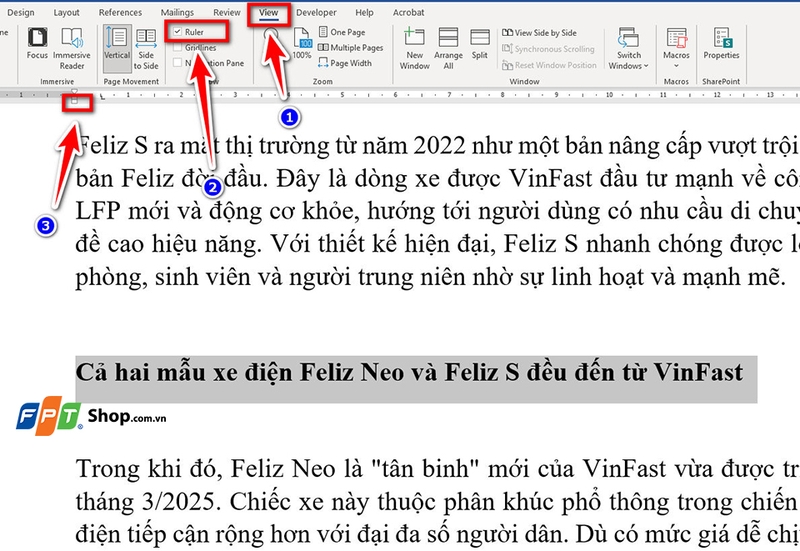Enter Focus mode
Image resolution: width=800 pixels, height=551 pixels.
[37, 44]
